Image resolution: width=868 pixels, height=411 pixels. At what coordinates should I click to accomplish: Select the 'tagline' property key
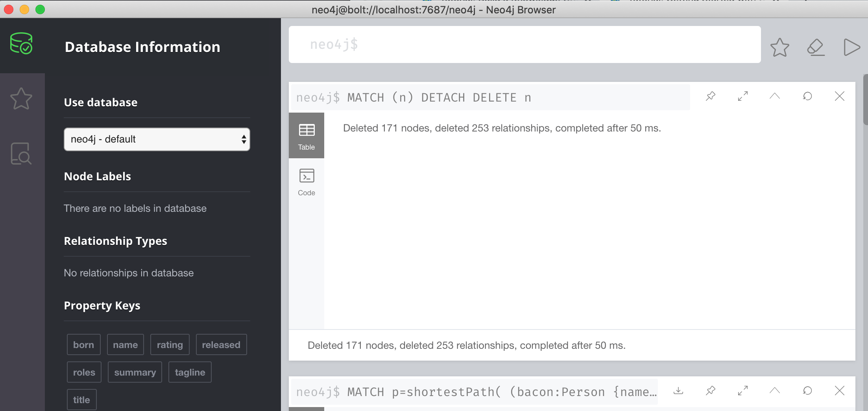coord(190,372)
